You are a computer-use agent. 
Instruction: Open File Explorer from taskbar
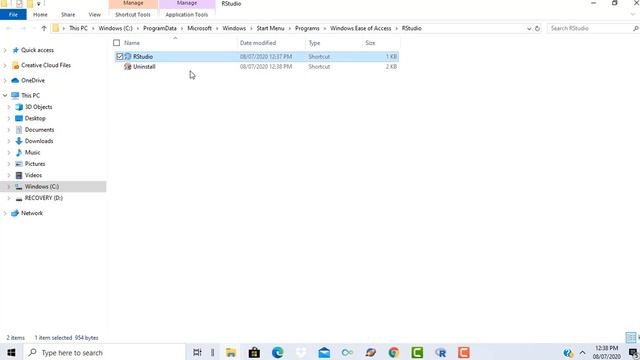click(x=231, y=352)
